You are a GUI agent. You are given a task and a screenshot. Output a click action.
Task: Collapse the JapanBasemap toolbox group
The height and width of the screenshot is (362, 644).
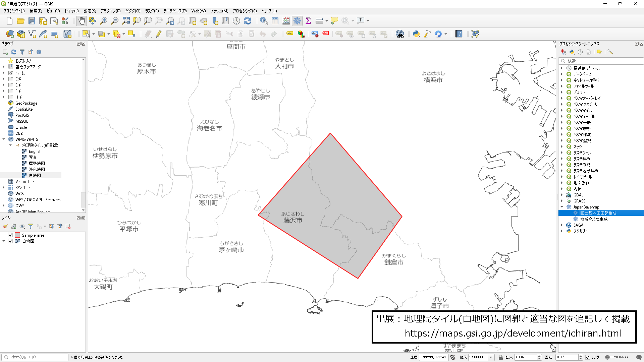tap(562, 207)
